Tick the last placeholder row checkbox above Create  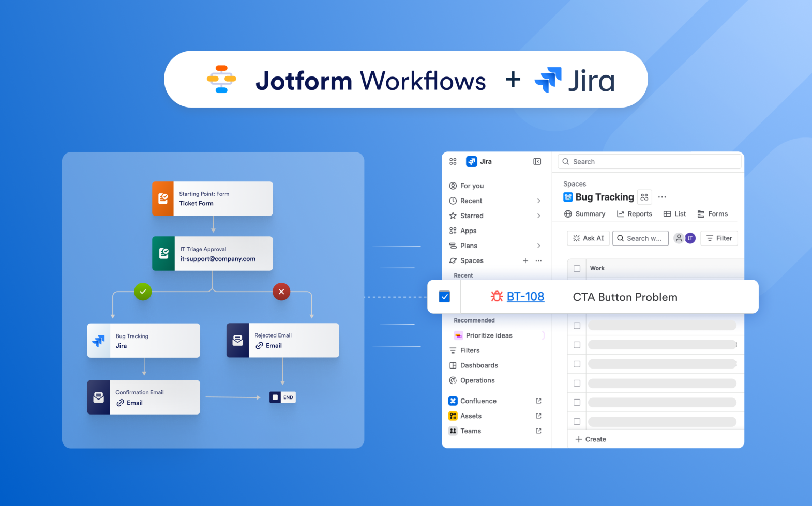577,421
